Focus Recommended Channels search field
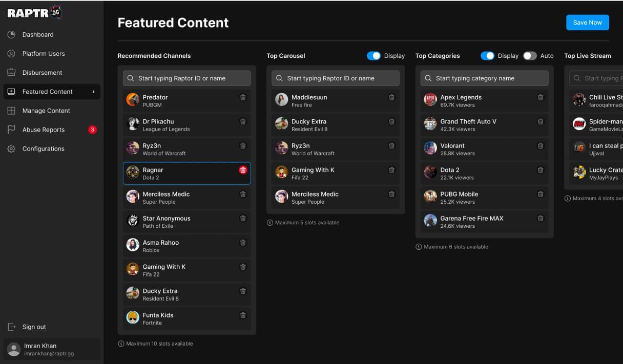 (x=187, y=78)
